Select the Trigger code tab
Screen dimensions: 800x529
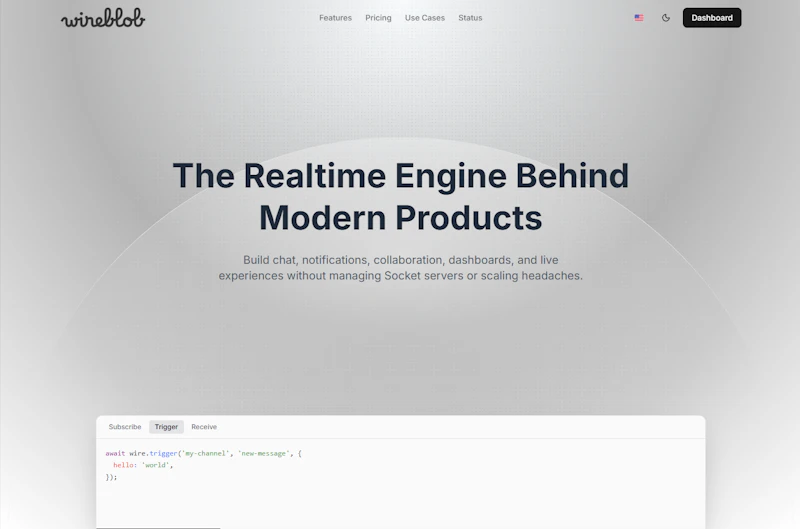[x=166, y=426]
